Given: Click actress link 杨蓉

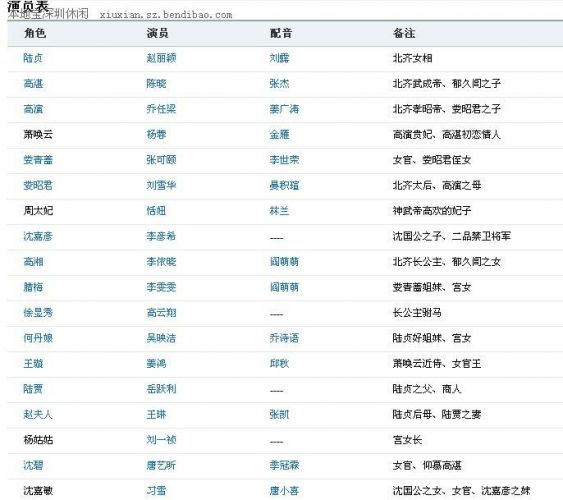Looking at the screenshot, I should 156,135.
